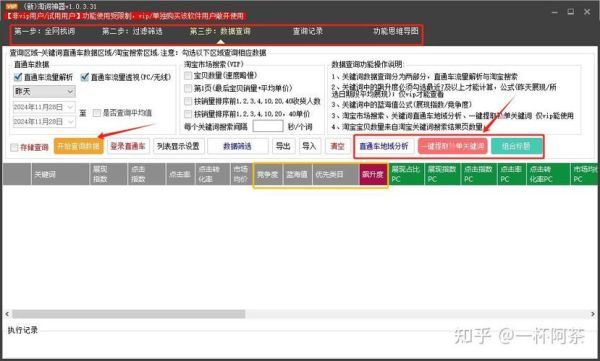The width and height of the screenshot is (600, 361).
Task: Click the 导入 button
Action: (309, 146)
